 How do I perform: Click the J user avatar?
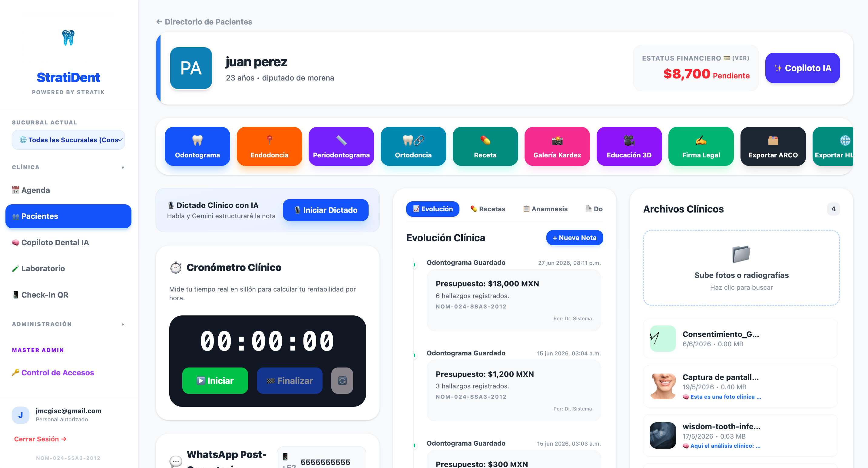pos(20,415)
